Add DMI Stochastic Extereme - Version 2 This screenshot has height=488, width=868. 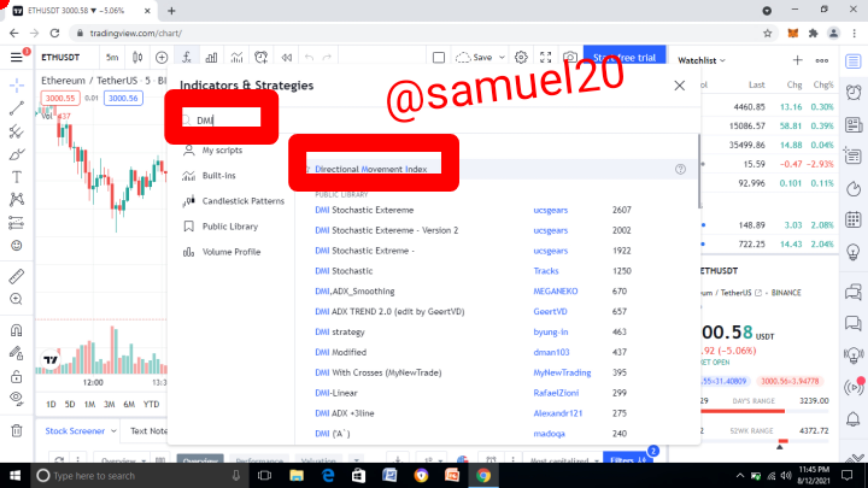pos(386,230)
